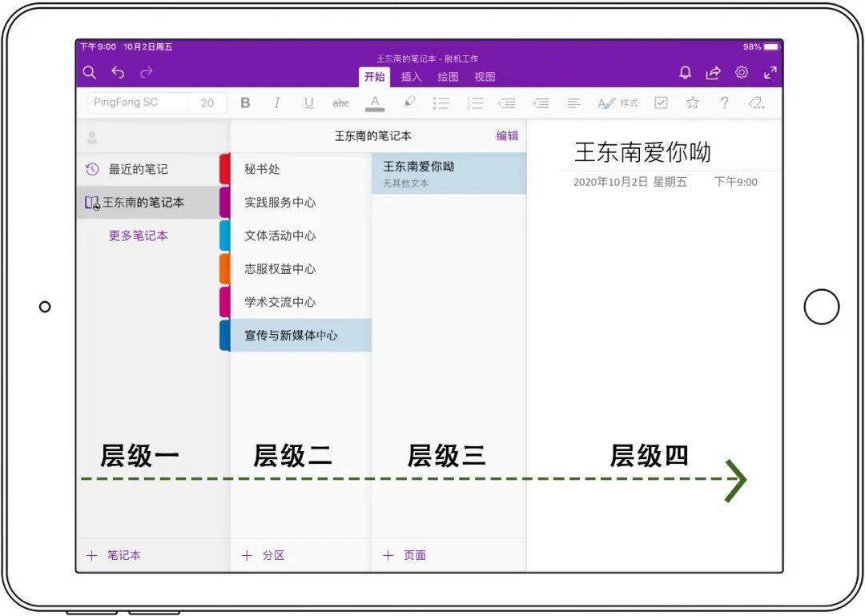
Task: Change the font size 20
Action: pos(207,103)
